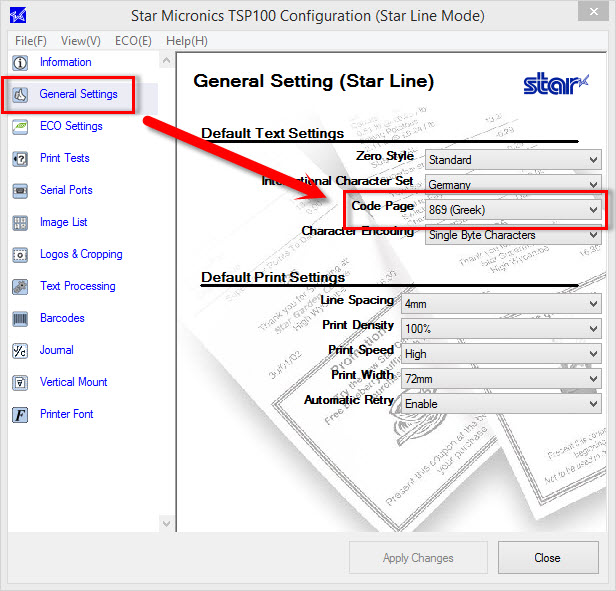Open ECO Settings link

click(71, 126)
